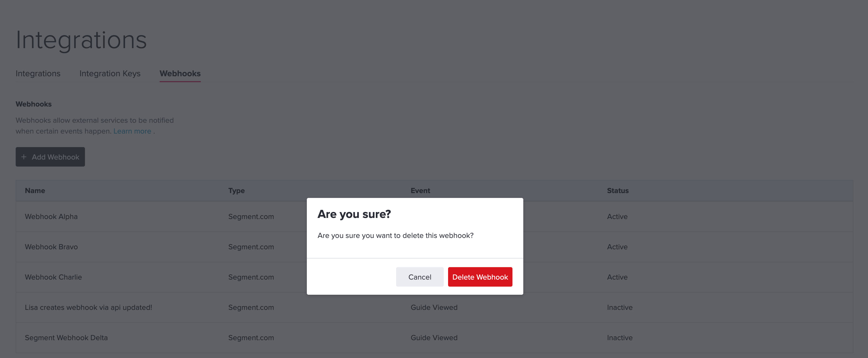This screenshot has width=868, height=358.
Task: Switch to the Integrations tab
Action: click(38, 74)
